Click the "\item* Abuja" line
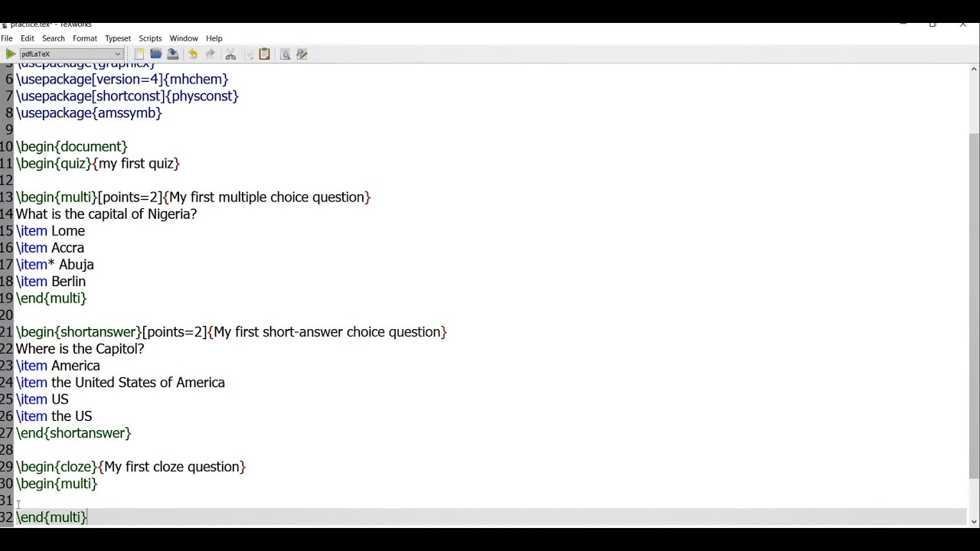Image resolution: width=980 pixels, height=551 pixels. (x=55, y=264)
